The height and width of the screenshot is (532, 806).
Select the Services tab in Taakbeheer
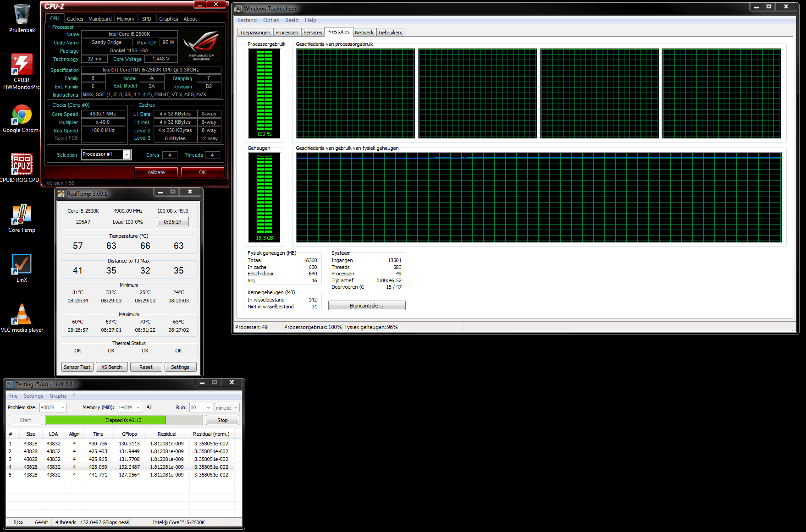click(x=313, y=33)
